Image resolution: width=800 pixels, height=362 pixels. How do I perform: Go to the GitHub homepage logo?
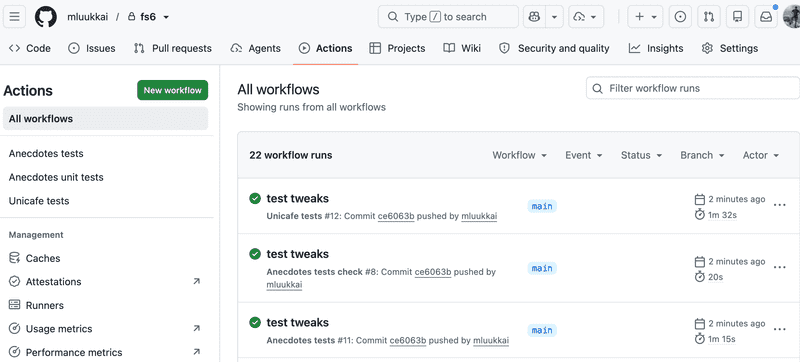(x=45, y=17)
